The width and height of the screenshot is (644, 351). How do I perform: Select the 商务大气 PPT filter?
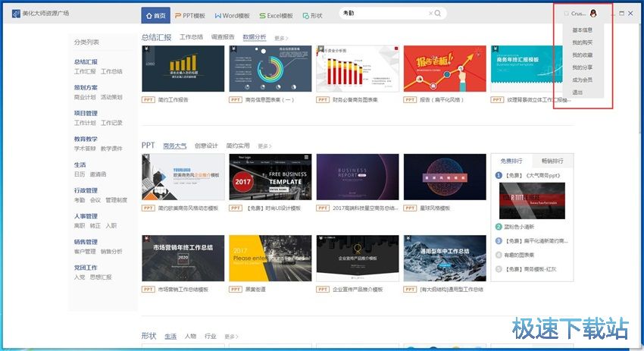tap(174, 146)
